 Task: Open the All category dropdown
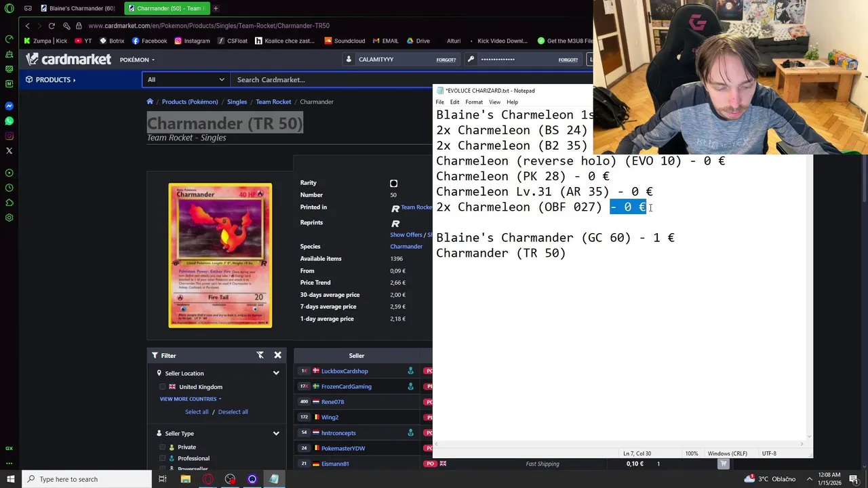click(185, 79)
